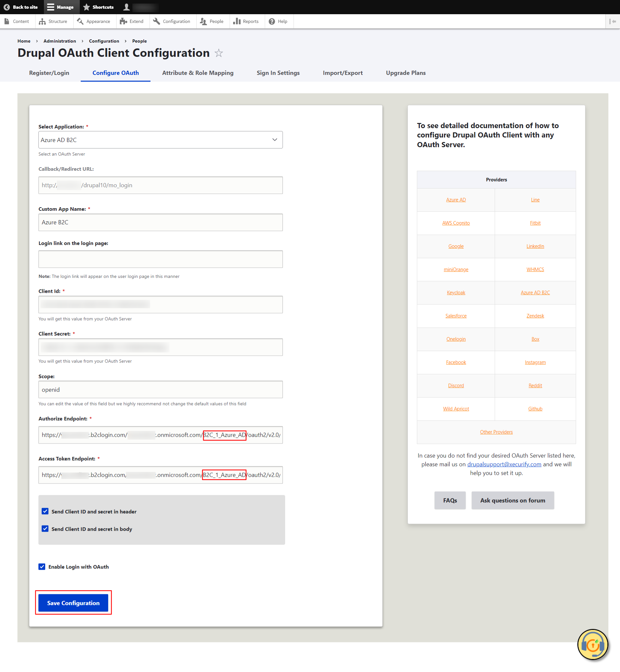Open AWS Cognito provider guide
Viewport: 620px width, 672px height.
click(456, 223)
